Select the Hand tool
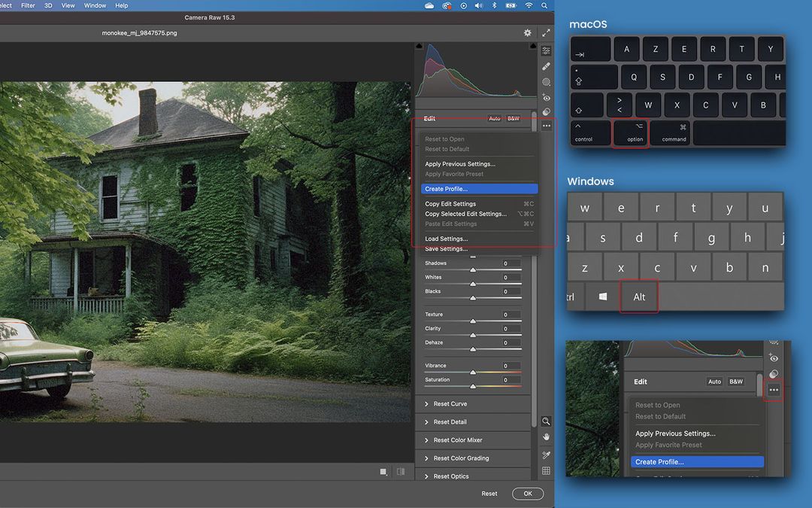The height and width of the screenshot is (508, 812). pyautogui.click(x=547, y=437)
